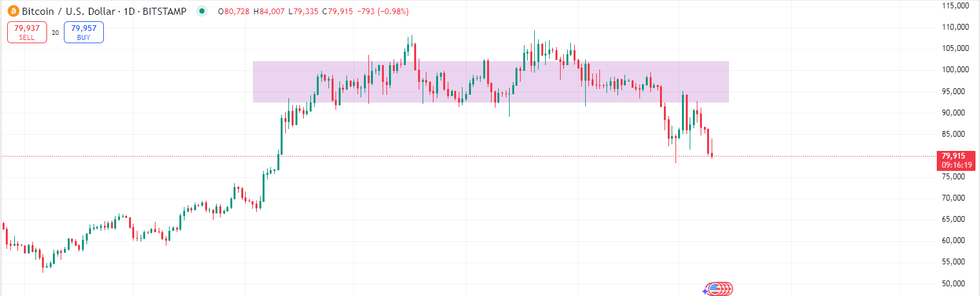Open the US flag economic events marker
The width and height of the screenshot is (980, 296).
click(x=714, y=289)
